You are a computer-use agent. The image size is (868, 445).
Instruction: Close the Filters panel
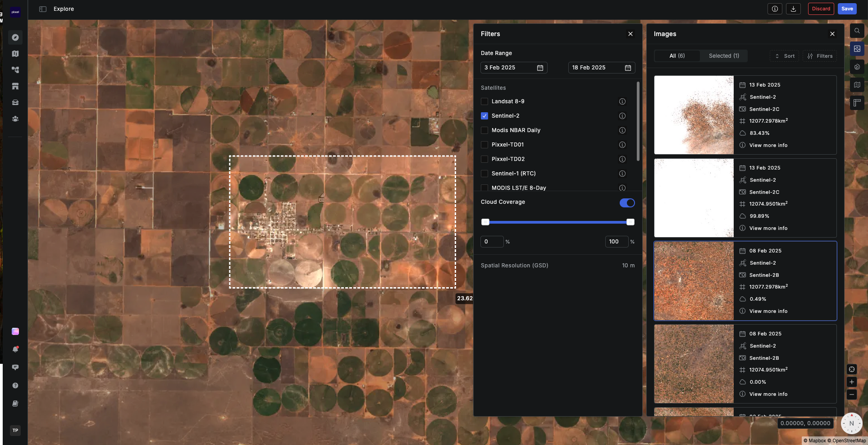pyautogui.click(x=630, y=34)
